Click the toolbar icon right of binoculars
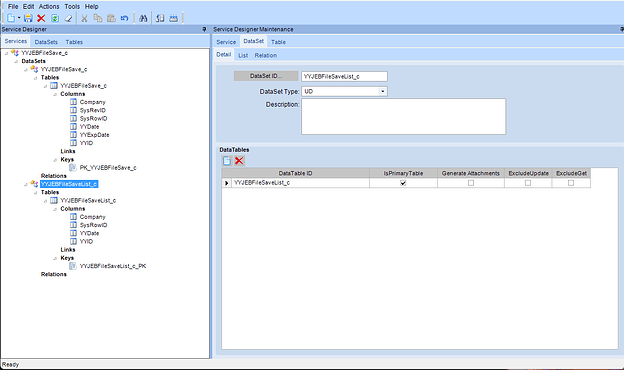The height and width of the screenshot is (370, 624). point(160,18)
